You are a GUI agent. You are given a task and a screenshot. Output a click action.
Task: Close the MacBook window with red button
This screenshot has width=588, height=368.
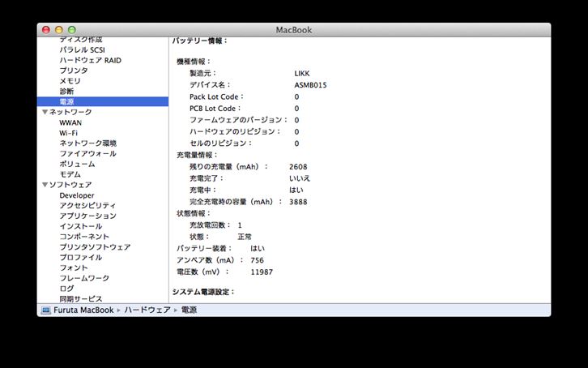46,30
